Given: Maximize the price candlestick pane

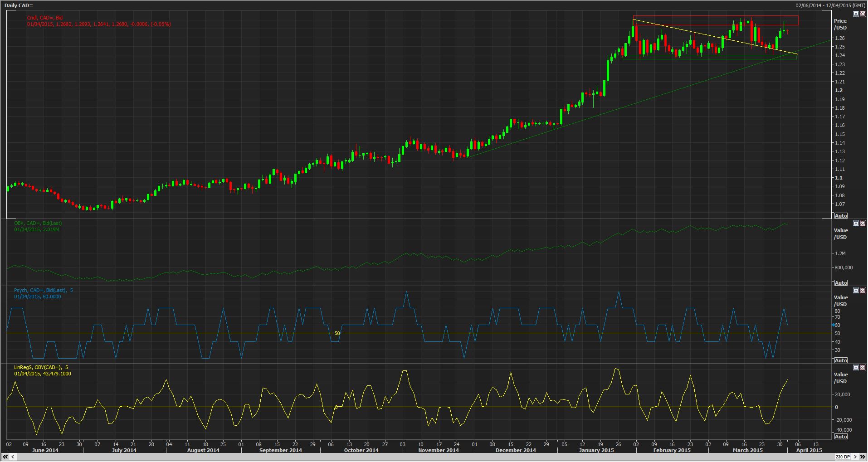Looking at the screenshot, I should click(856, 14).
